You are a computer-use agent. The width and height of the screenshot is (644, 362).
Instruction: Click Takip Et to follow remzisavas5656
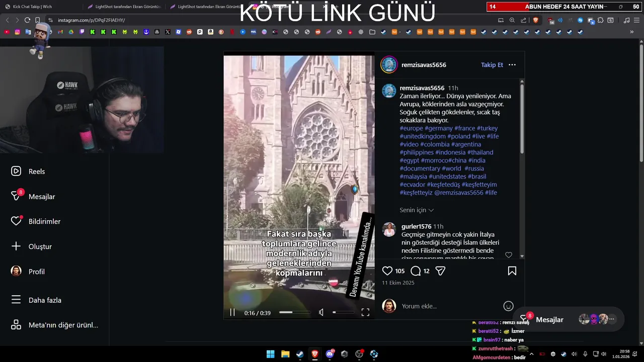point(492,65)
